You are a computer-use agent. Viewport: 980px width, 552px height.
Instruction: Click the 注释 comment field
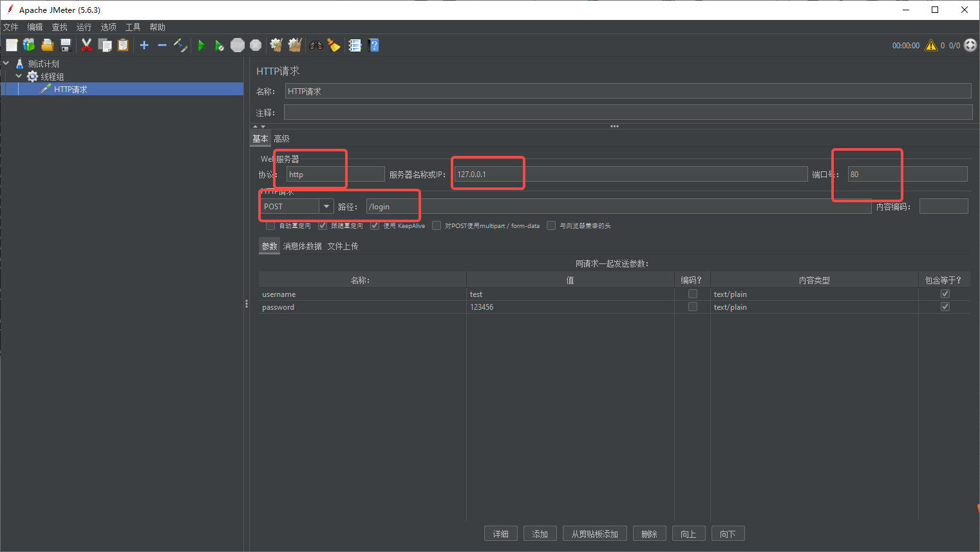coord(628,112)
